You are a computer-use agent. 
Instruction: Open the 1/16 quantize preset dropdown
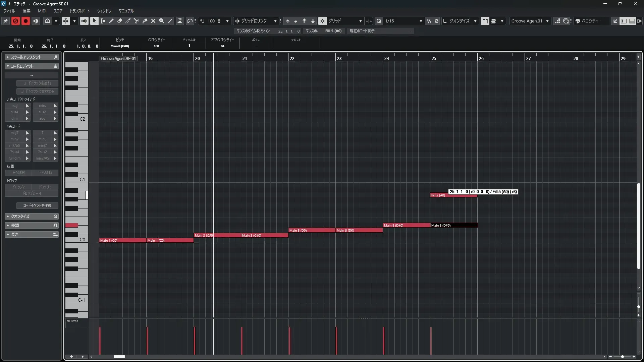(x=421, y=21)
